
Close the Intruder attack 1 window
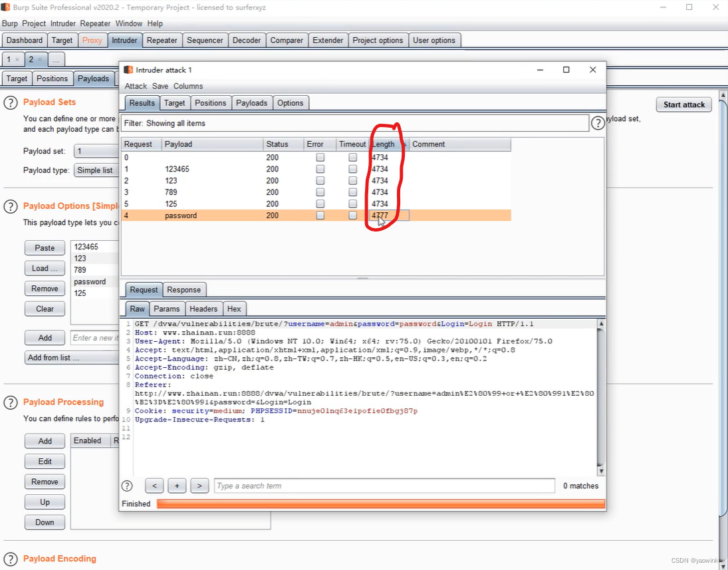click(592, 70)
